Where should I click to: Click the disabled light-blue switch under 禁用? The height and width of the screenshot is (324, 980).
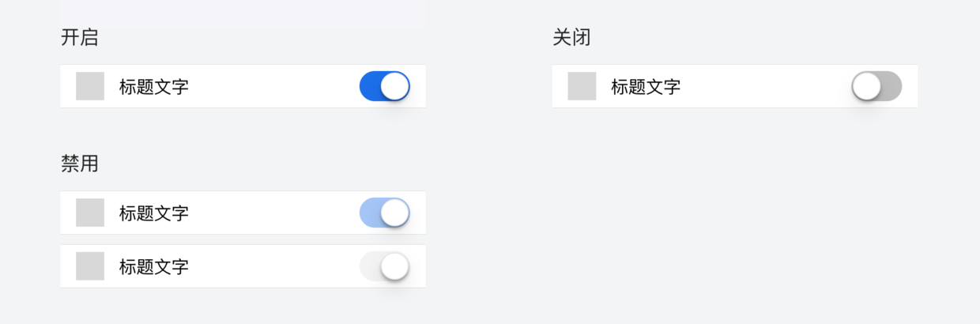point(385,213)
